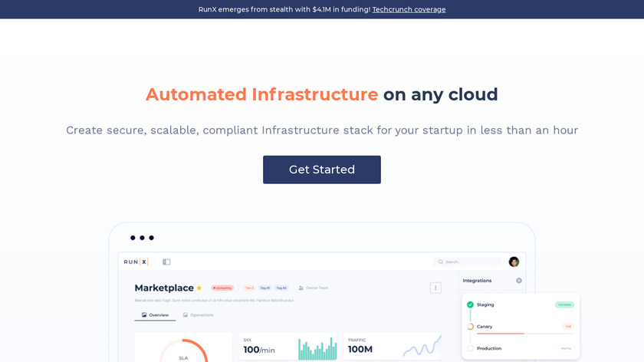Click the 5XX green bar chart
The image size is (644, 362).
point(317,349)
